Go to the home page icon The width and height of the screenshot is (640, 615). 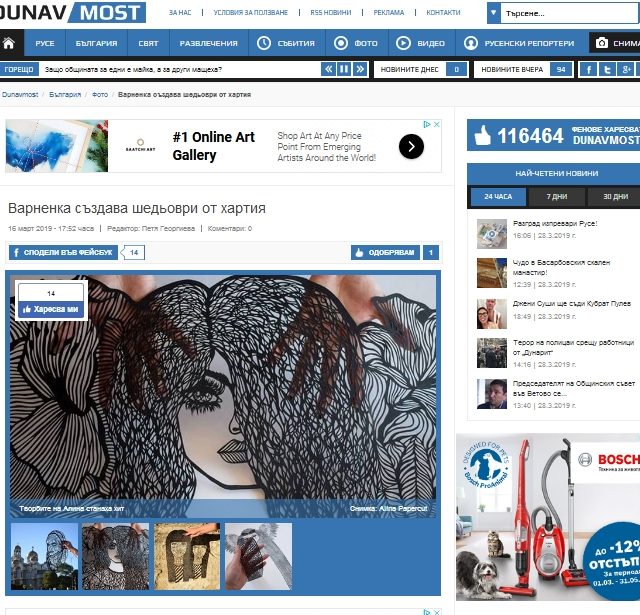click(9, 43)
